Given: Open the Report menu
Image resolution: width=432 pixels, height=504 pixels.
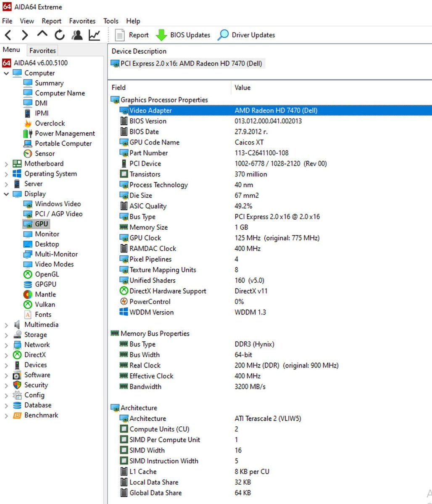Looking at the screenshot, I should pyautogui.click(x=52, y=21).
